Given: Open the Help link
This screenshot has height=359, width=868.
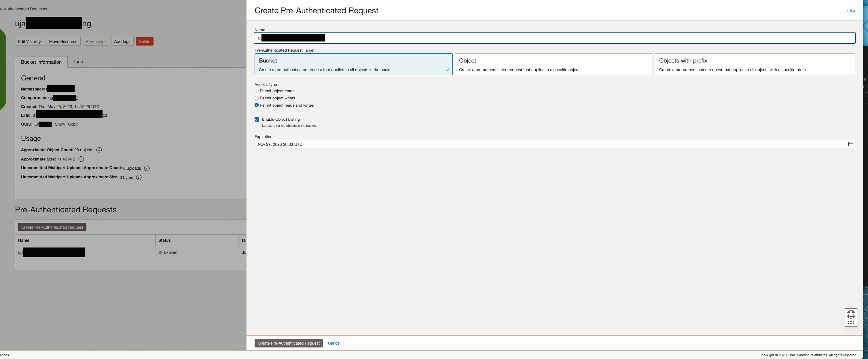Looking at the screenshot, I should pos(850,10).
